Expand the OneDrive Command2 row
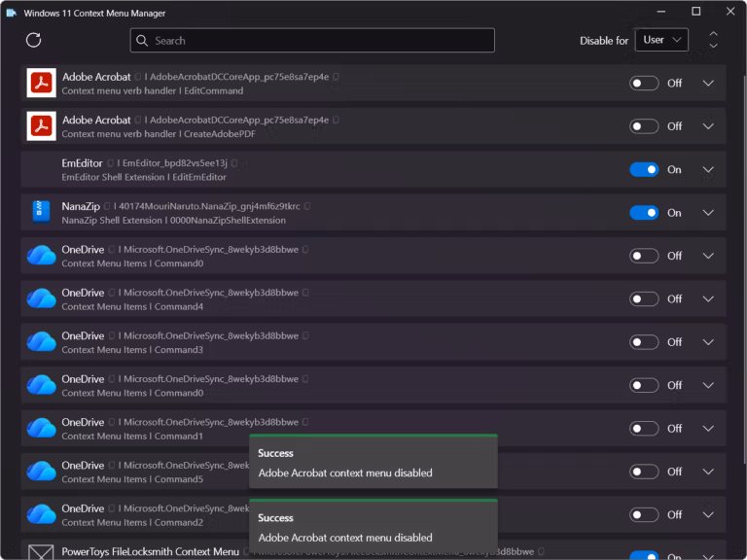This screenshot has height=560, width=747. [x=708, y=514]
